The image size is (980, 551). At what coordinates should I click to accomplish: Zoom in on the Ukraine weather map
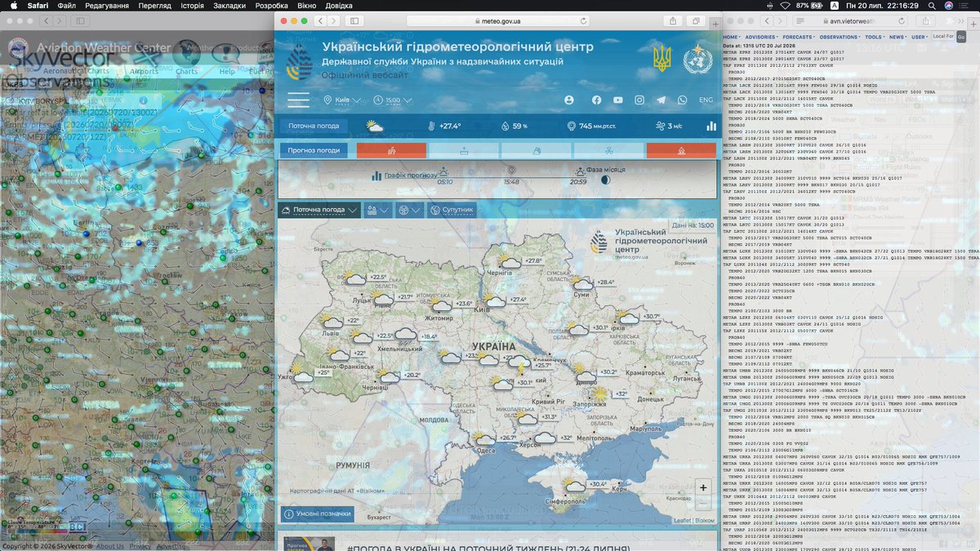pyautogui.click(x=703, y=487)
